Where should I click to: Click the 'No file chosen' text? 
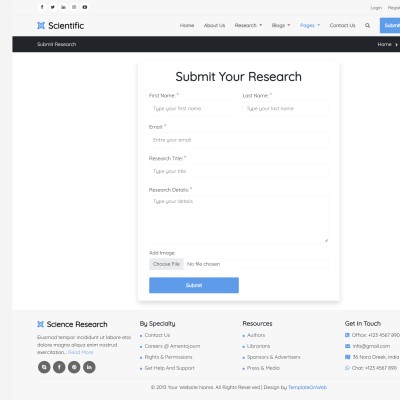(203, 264)
